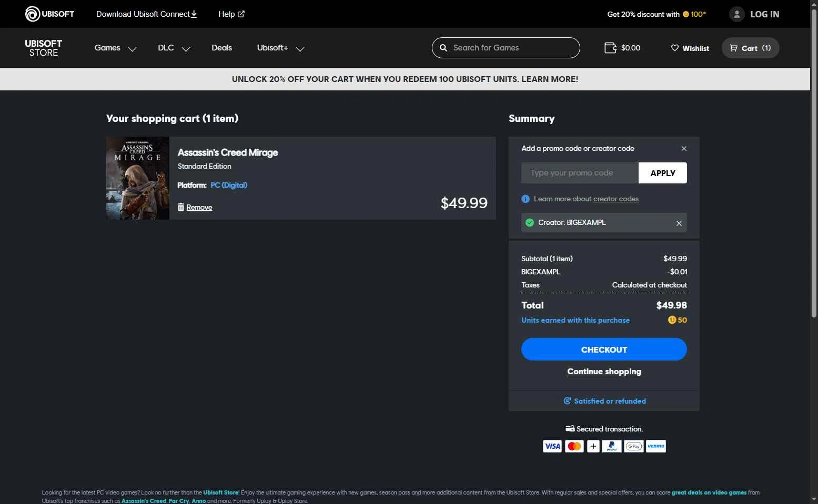Click Units earned with this purchase
Screen dimensions: 818x504
575,320
